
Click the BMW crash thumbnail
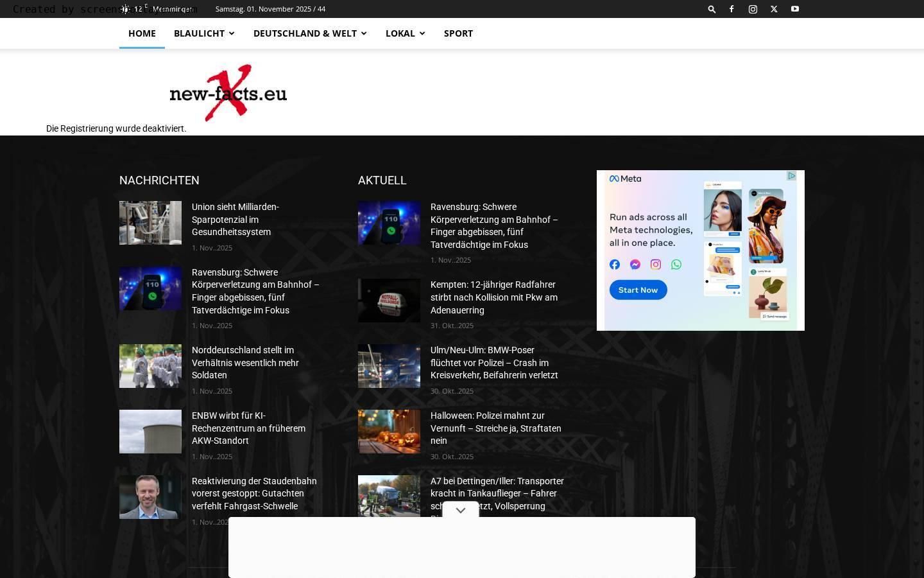click(x=389, y=366)
